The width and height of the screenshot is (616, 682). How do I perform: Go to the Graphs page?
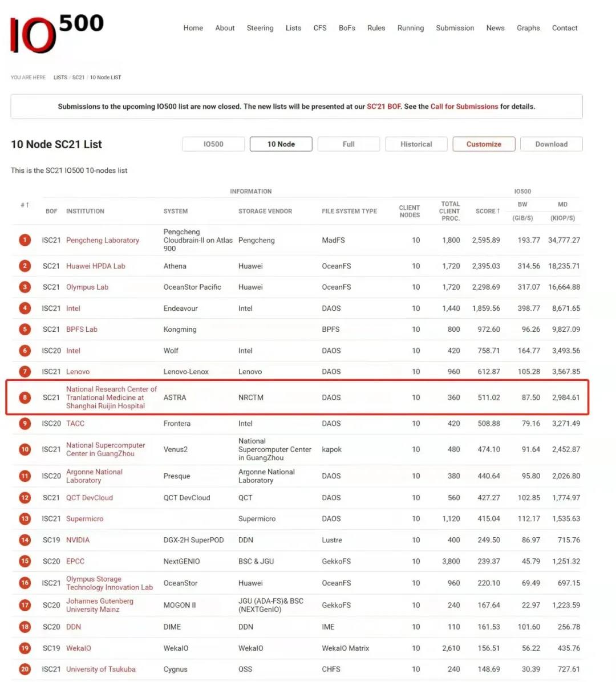coord(528,28)
